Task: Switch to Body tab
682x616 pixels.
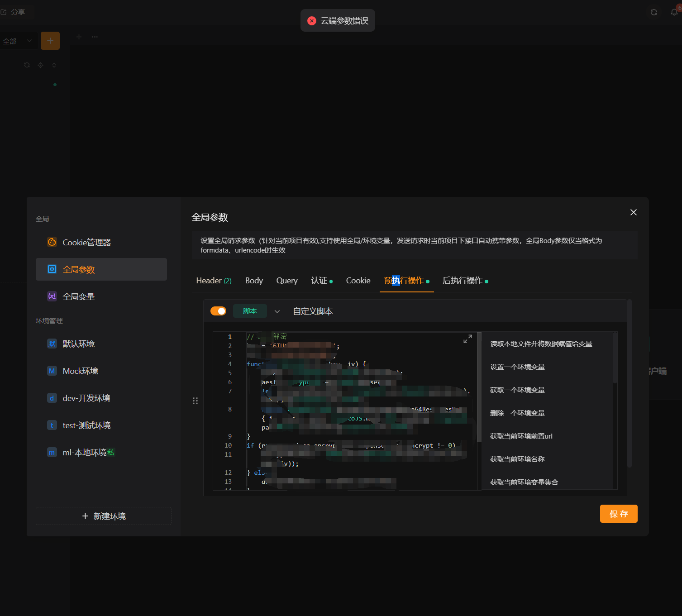Action: click(x=254, y=281)
